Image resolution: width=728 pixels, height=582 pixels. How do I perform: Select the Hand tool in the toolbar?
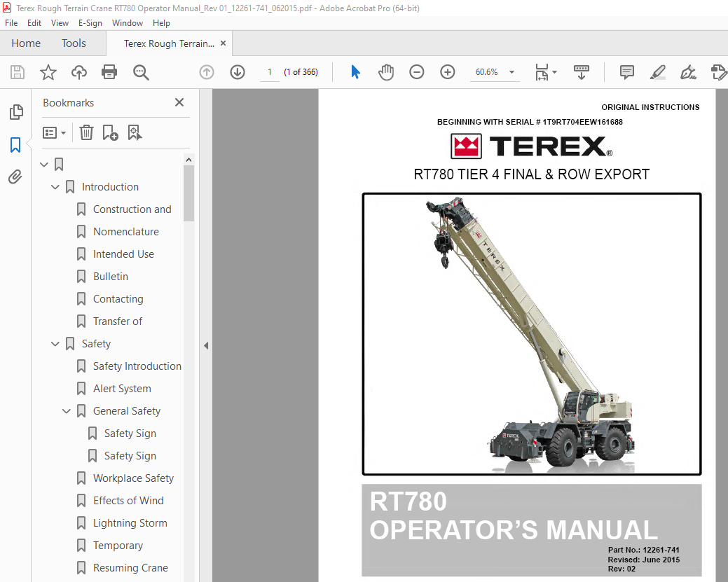(x=385, y=72)
